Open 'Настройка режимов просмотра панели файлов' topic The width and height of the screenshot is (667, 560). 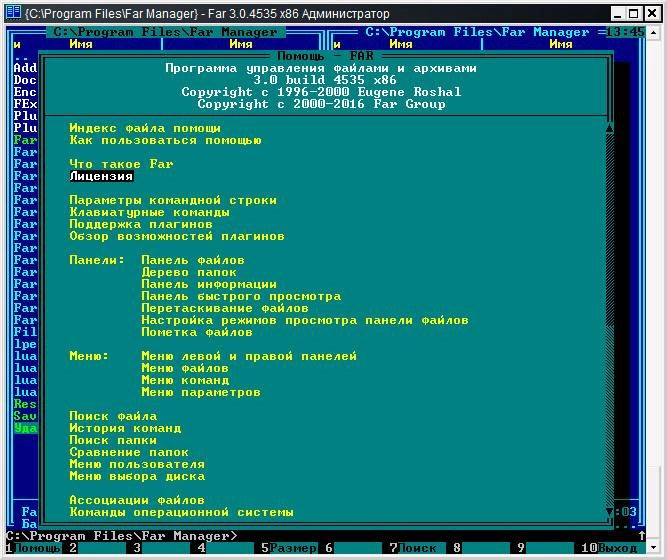point(305,320)
